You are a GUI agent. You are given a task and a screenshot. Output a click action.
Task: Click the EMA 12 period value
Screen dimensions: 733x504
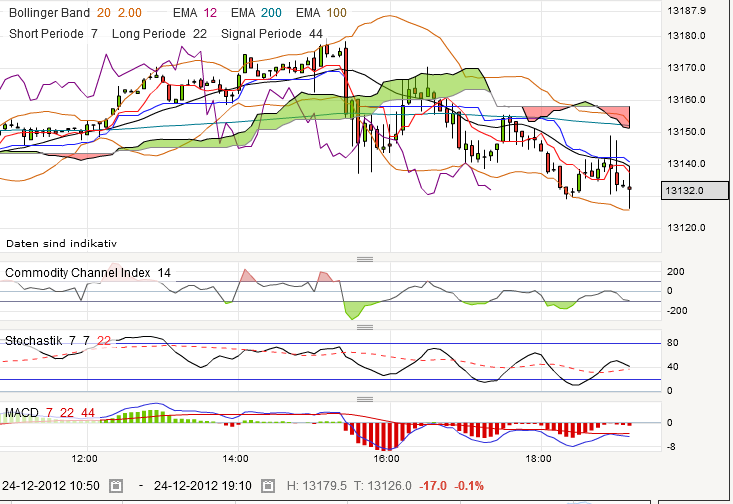pyautogui.click(x=210, y=13)
